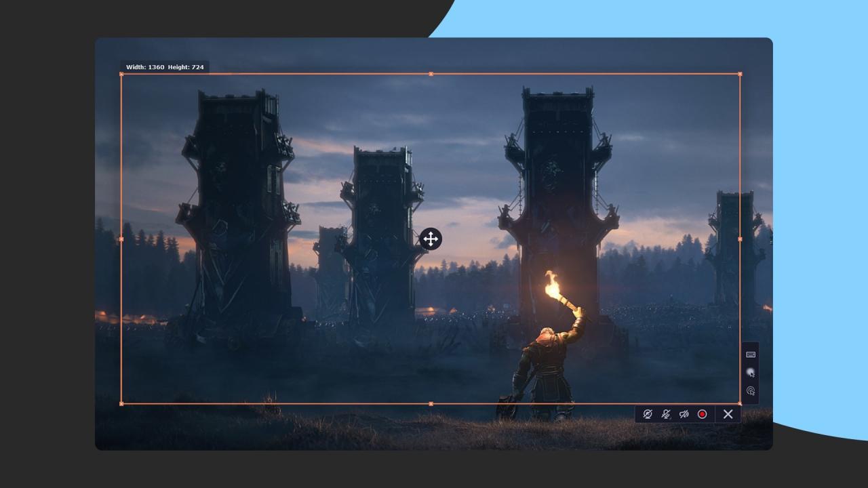Viewport: 868px width, 488px height.
Task: Click the top edge midpoint handle
Action: pos(431,75)
